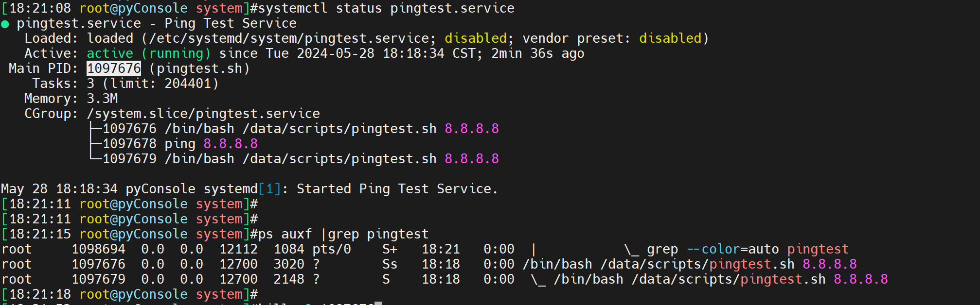Click the green active status dot

pos(5,24)
